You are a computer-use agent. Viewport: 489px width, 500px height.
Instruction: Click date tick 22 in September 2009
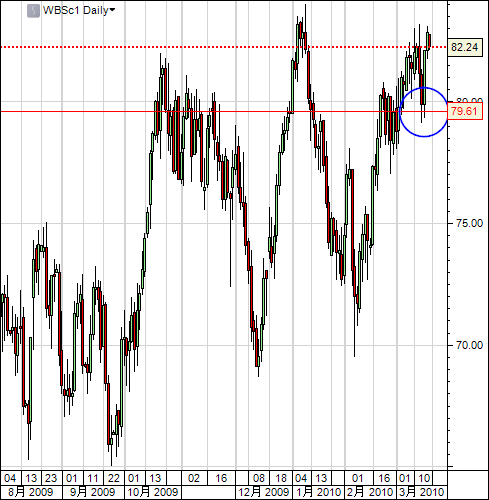[x=114, y=478]
